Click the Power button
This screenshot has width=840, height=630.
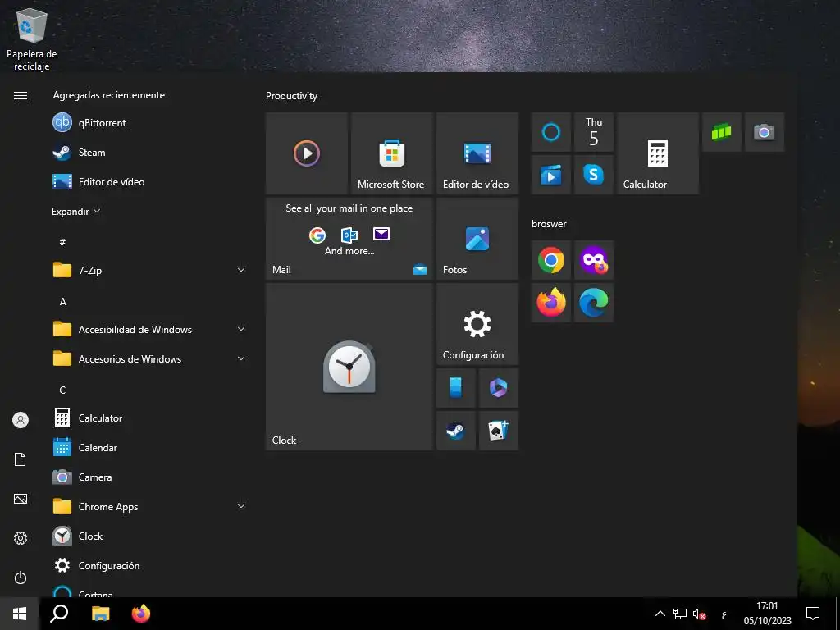21,577
